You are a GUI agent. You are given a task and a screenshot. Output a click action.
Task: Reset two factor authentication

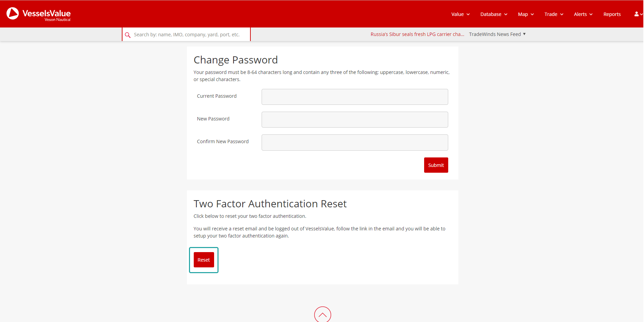click(x=204, y=260)
